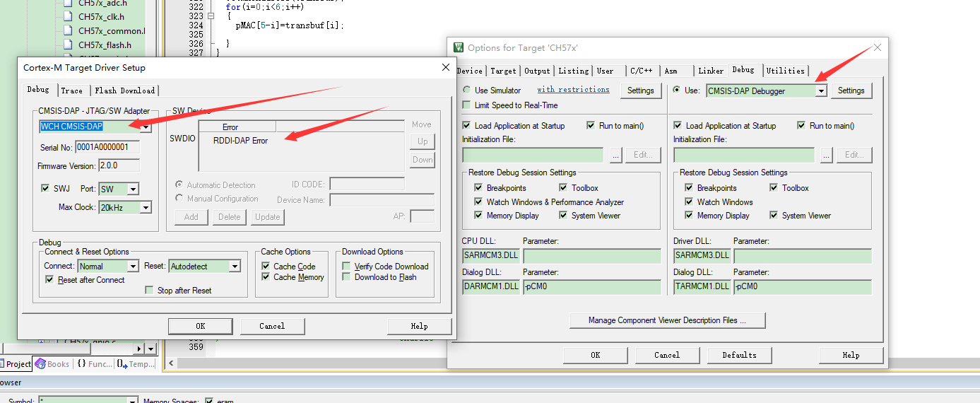Open the Templates panel icon tab
Image resolution: width=980 pixels, height=403 pixels.
pyautogui.click(x=122, y=364)
